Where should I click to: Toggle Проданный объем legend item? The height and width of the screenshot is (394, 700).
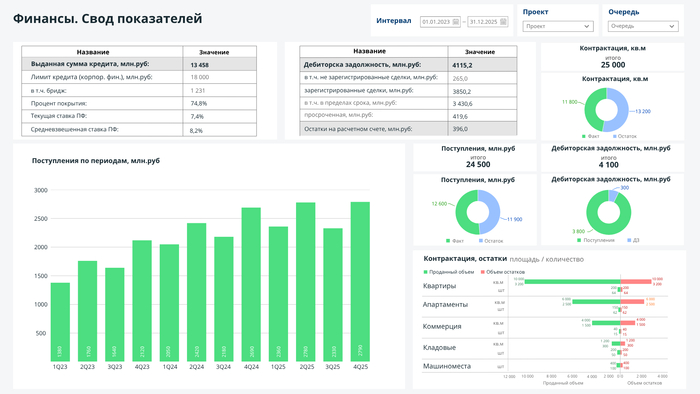point(449,272)
